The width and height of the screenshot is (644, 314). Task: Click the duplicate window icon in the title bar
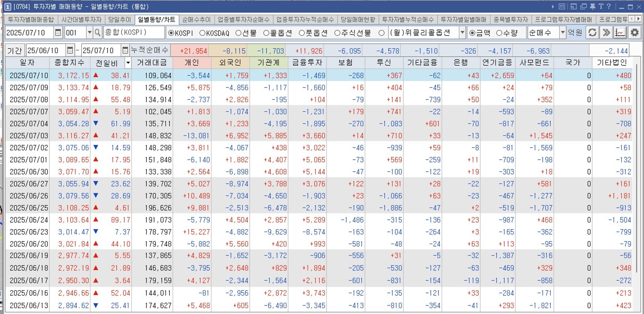point(583,6)
